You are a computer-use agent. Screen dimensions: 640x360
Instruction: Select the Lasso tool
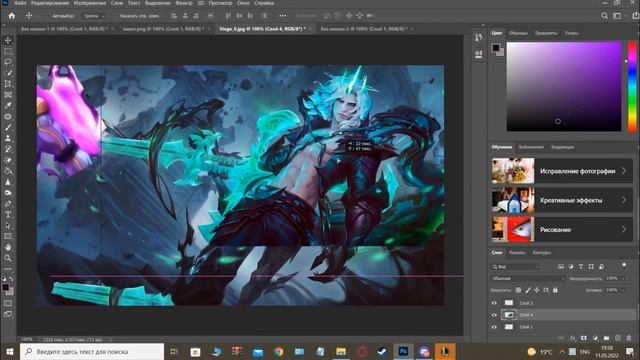(x=8, y=62)
